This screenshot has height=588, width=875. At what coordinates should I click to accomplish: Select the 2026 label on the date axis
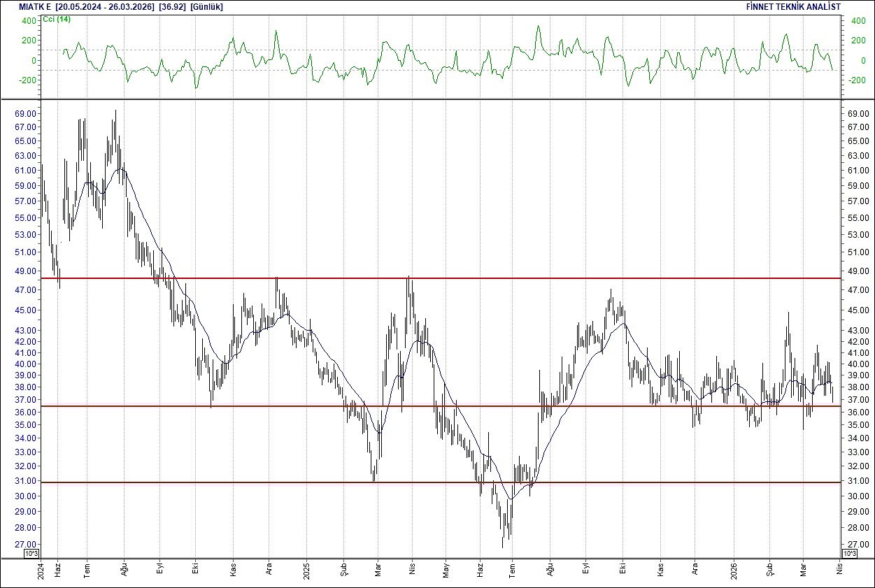(735, 570)
